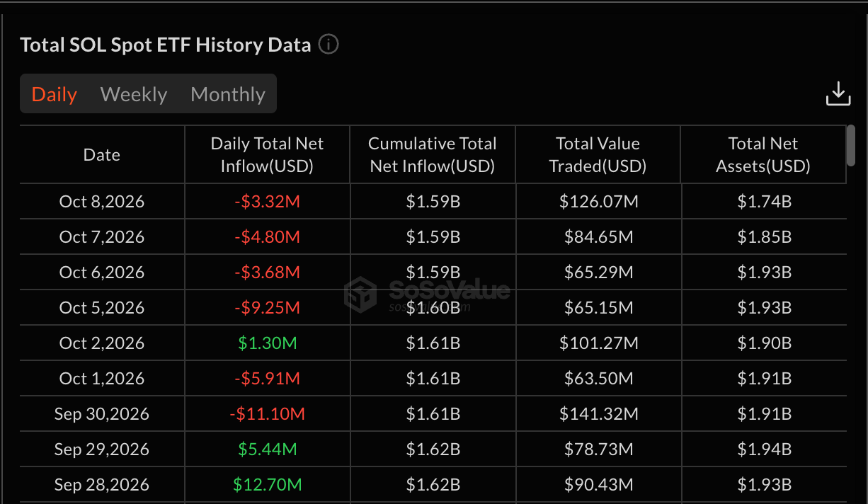Click the Date column header
The height and width of the screenshot is (504, 868).
(x=102, y=155)
